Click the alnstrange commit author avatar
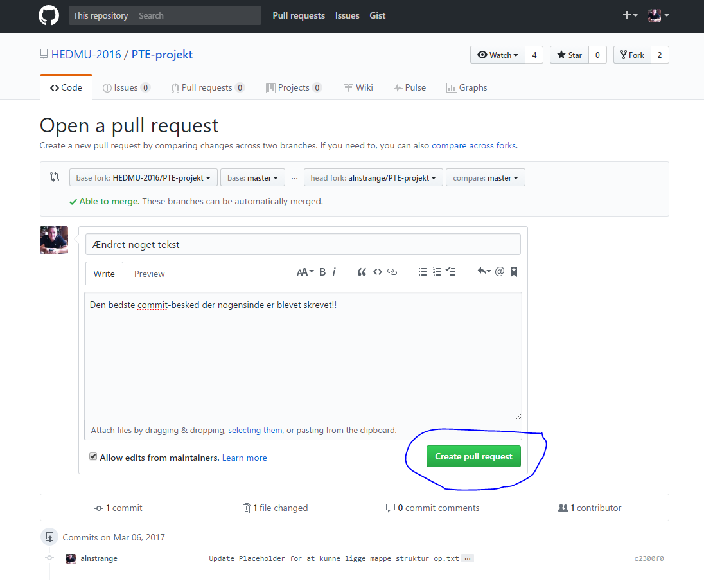Viewport: 704px width, 588px height. tap(71, 559)
